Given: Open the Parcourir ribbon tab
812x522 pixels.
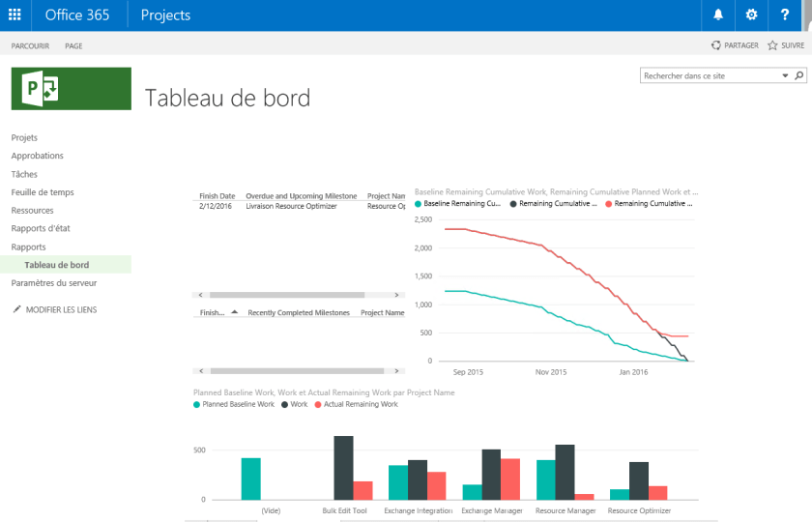Looking at the screenshot, I should click(x=30, y=45).
